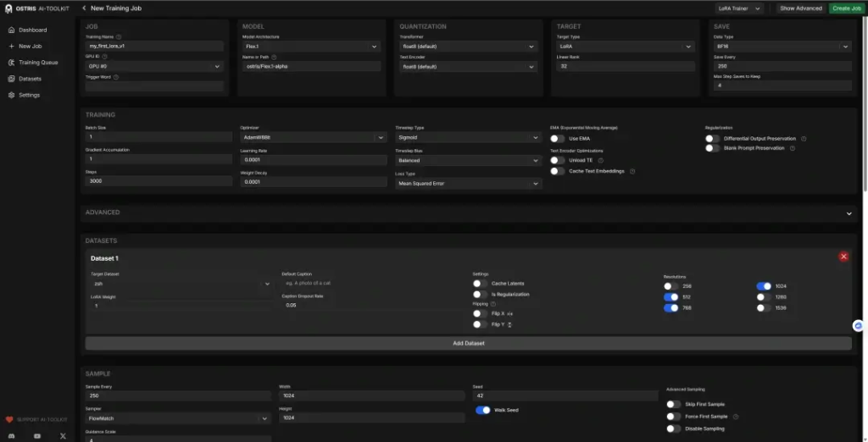Click help icon next to Force First Sample
The image size is (868, 442).
pyautogui.click(x=736, y=417)
